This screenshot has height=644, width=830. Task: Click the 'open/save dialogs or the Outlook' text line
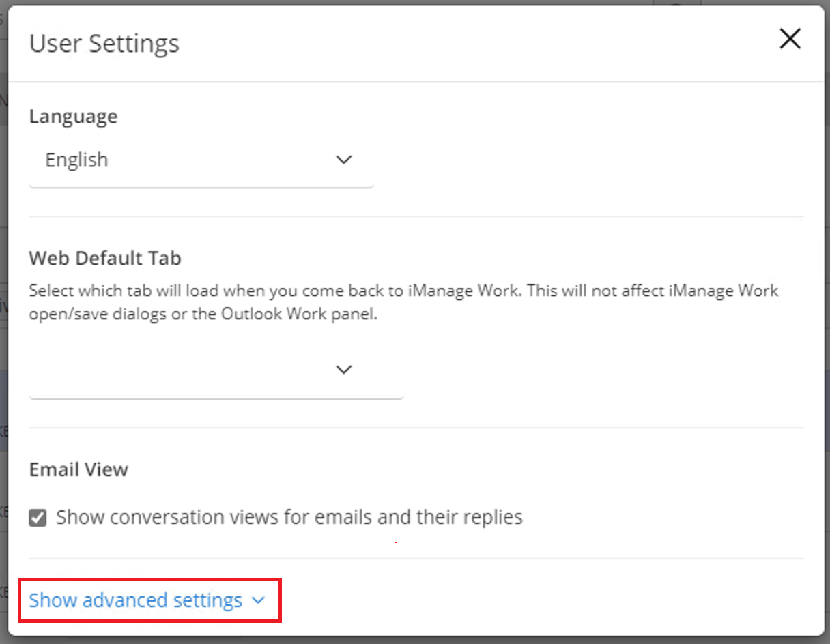pyautogui.click(x=203, y=315)
